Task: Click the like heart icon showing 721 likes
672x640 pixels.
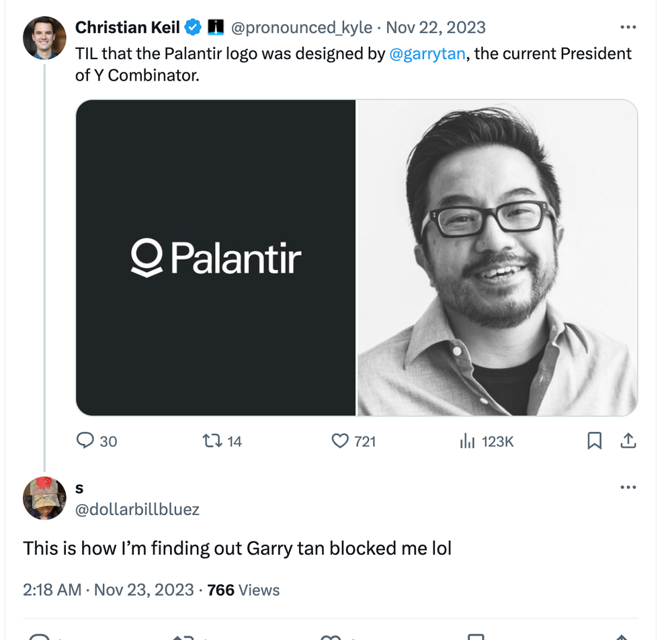Action: (x=339, y=441)
